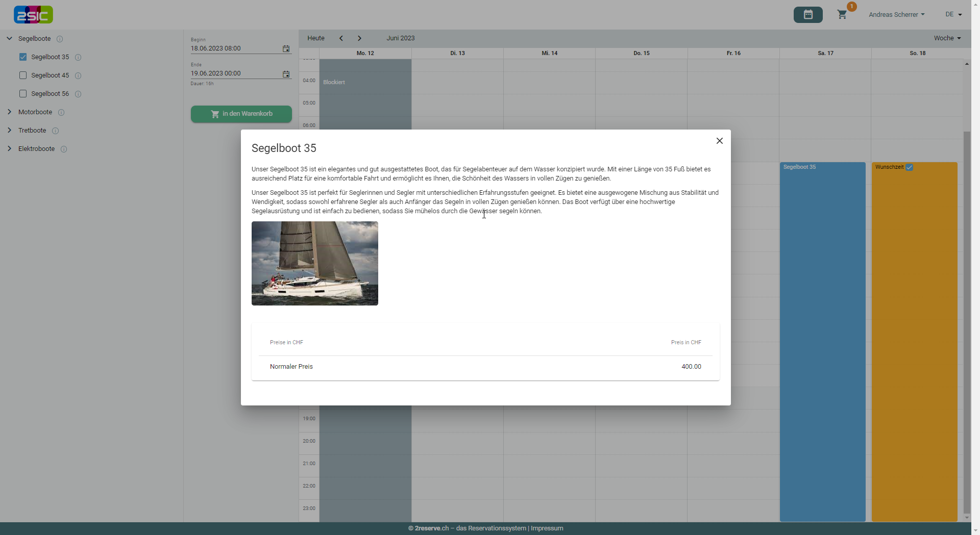Open the Impressum footer link
Screen dimensions: 980x535
[x=547, y=528]
